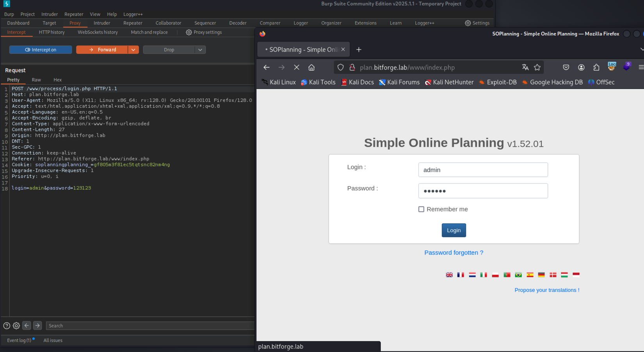
Task: Click the translate page icon in the address bar
Action: [x=525, y=68]
